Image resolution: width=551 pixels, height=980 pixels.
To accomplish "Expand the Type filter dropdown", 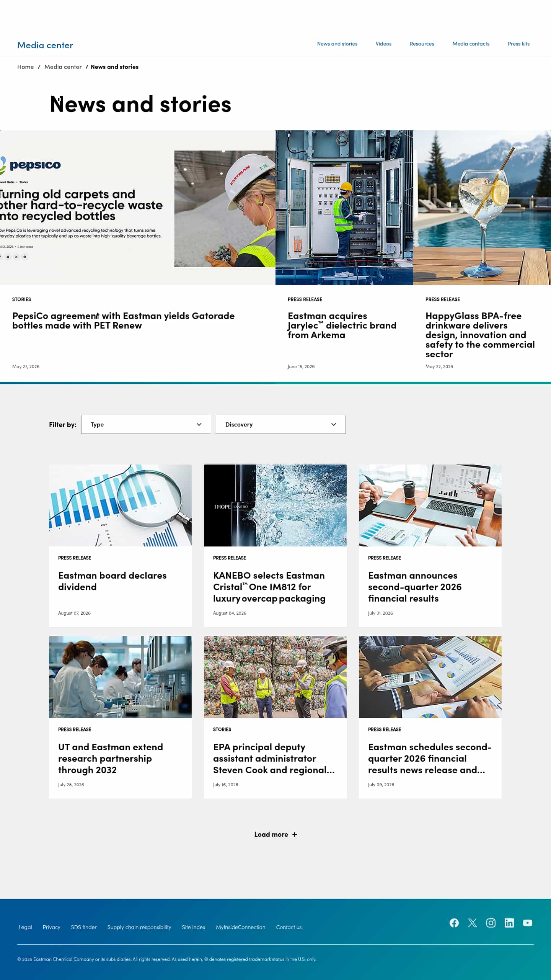I will click(146, 424).
